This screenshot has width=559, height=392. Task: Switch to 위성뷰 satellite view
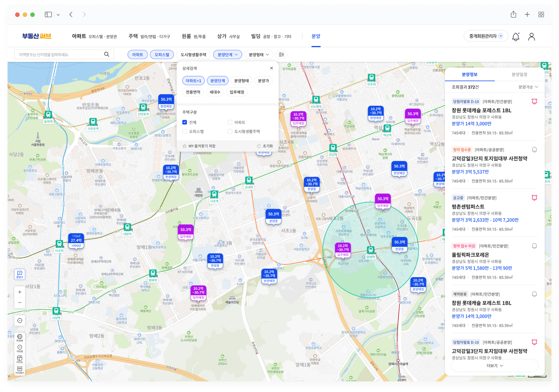click(x=20, y=338)
